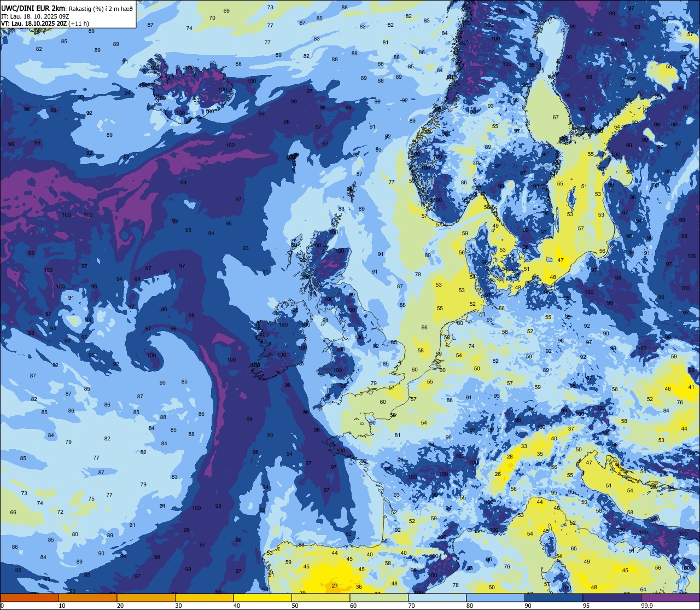The height and width of the screenshot is (610, 700).
Task: Pick the 95–99.9 dark navy legend swatch
Action: pos(612,597)
